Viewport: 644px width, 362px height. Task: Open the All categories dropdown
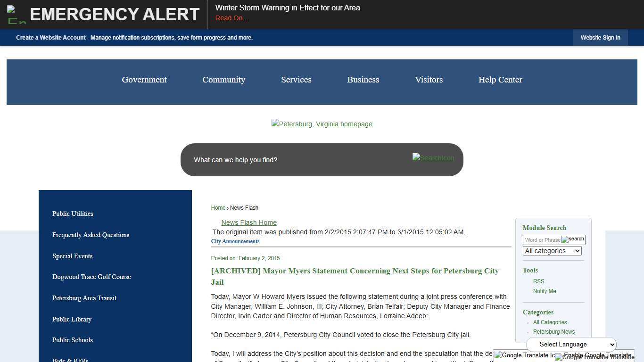552,251
